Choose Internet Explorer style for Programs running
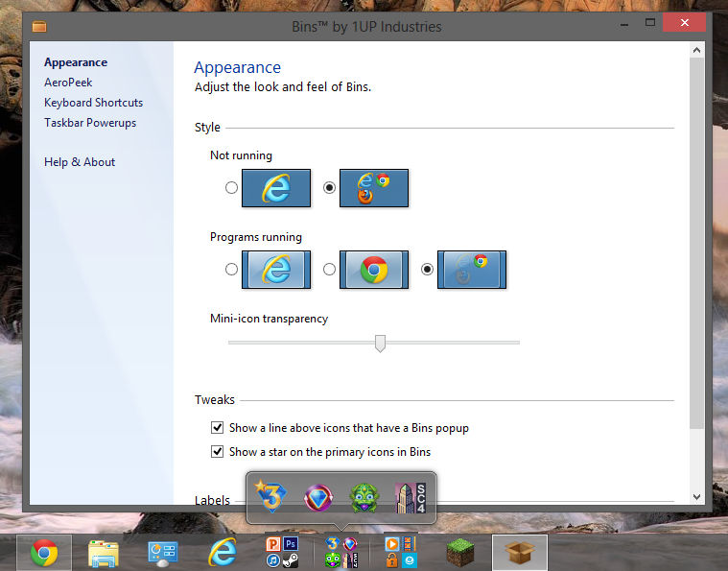This screenshot has width=728, height=571. 231,270
